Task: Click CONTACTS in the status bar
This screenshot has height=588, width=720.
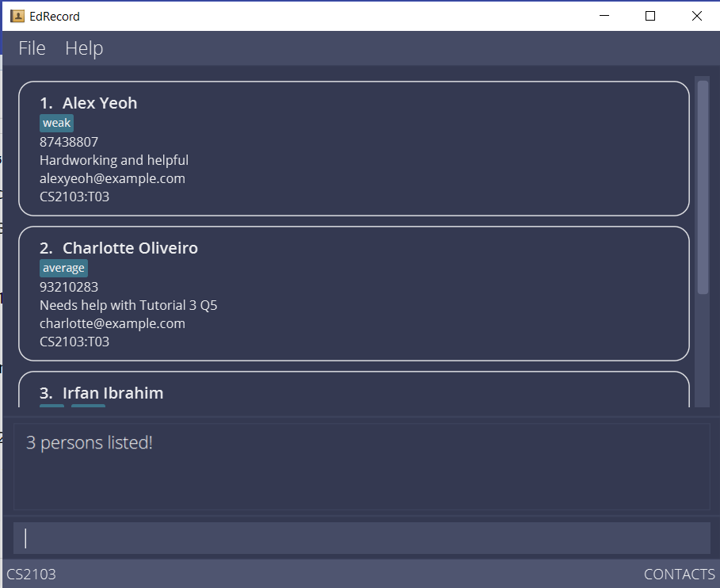Action: (679, 575)
